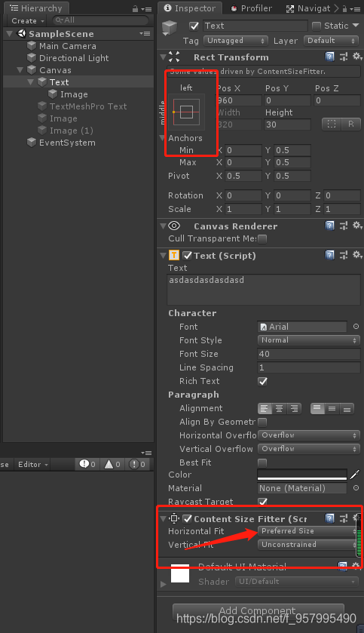364x633 pixels.
Task: Click the white Color swatch
Action: click(x=302, y=475)
